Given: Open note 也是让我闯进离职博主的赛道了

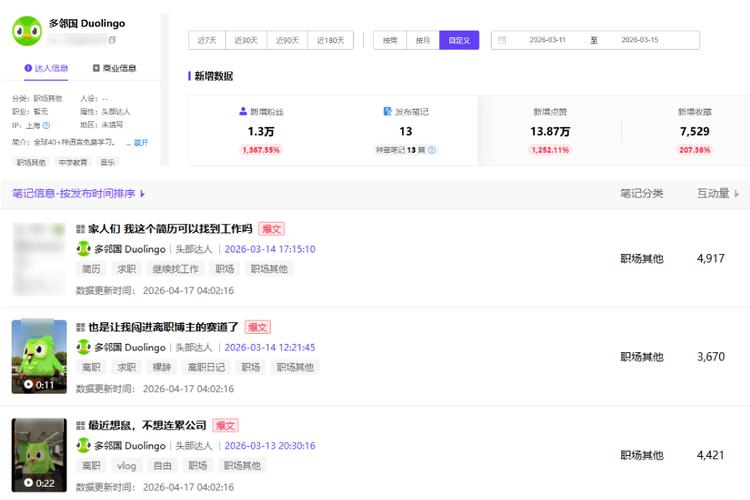Looking at the screenshot, I should click(163, 327).
